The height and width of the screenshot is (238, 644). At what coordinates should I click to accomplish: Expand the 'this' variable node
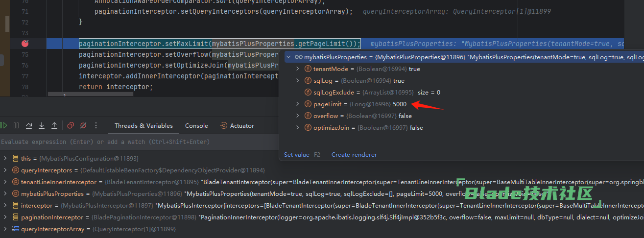[5, 159]
